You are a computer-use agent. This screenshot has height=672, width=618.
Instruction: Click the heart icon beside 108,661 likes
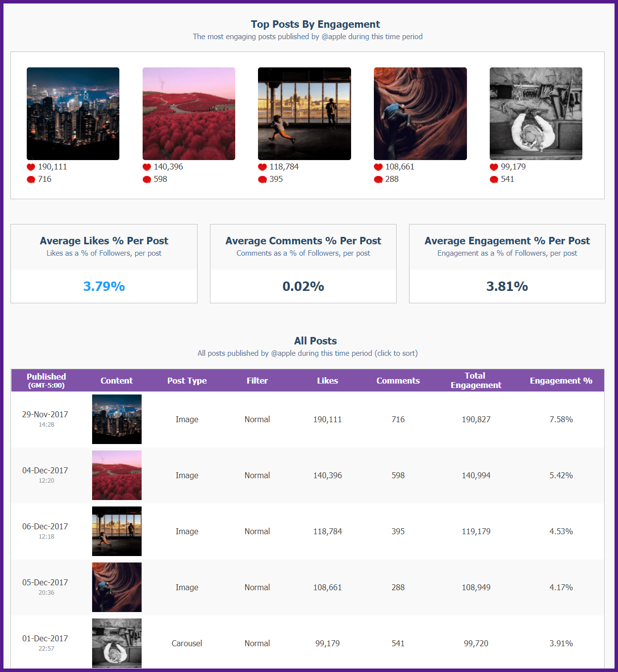pos(378,167)
